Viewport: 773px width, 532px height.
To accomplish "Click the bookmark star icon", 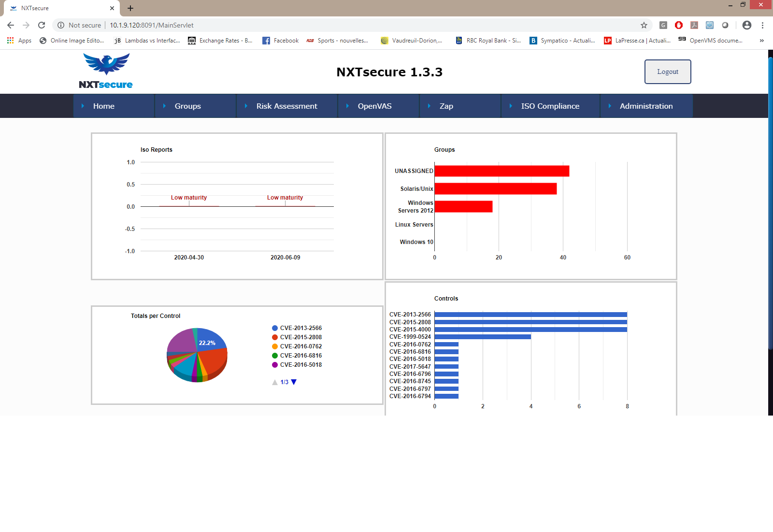I will [644, 25].
